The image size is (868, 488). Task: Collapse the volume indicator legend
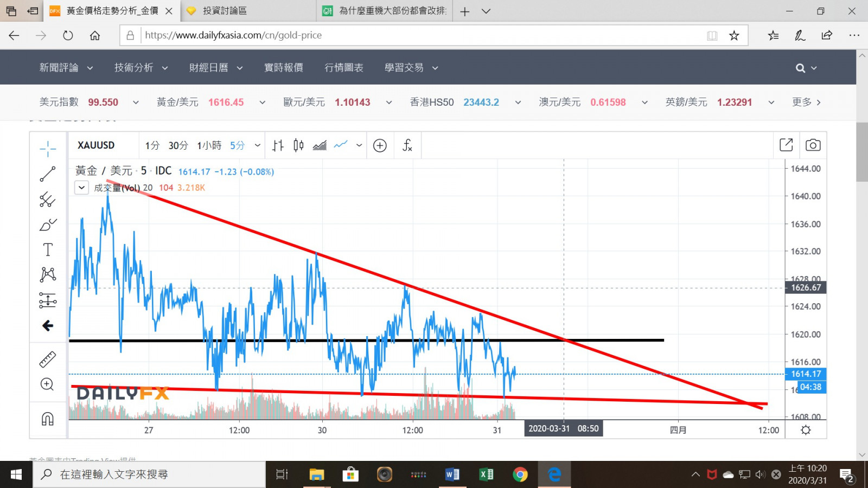(81, 188)
